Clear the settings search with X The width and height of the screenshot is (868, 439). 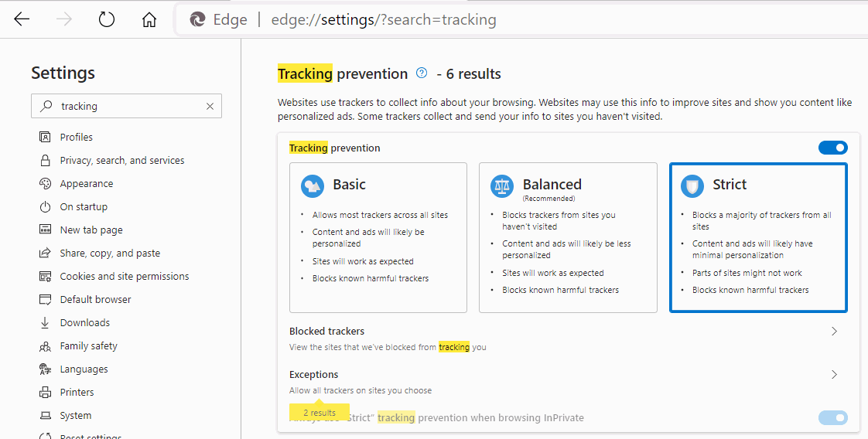(x=210, y=106)
